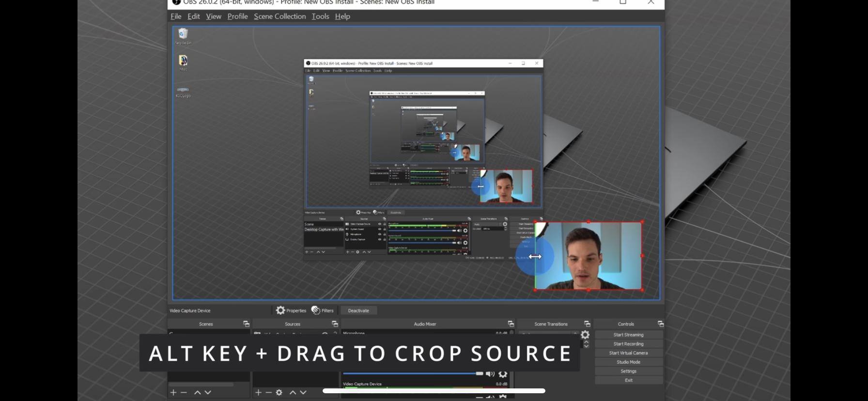The height and width of the screenshot is (401, 868).
Task: Remove the selected scene with minus icon
Action: click(x=184, y=392)
